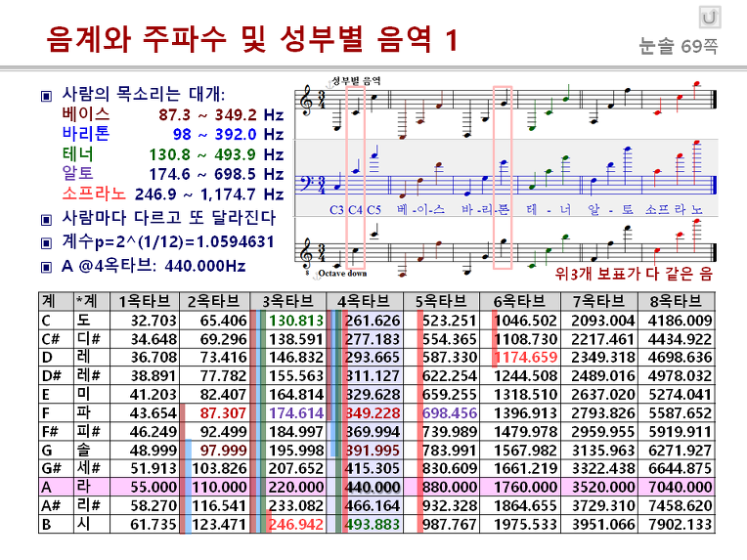Select the '6옥타브' column header
This screenshot has height=560, width=747.
tap(520, 301)
